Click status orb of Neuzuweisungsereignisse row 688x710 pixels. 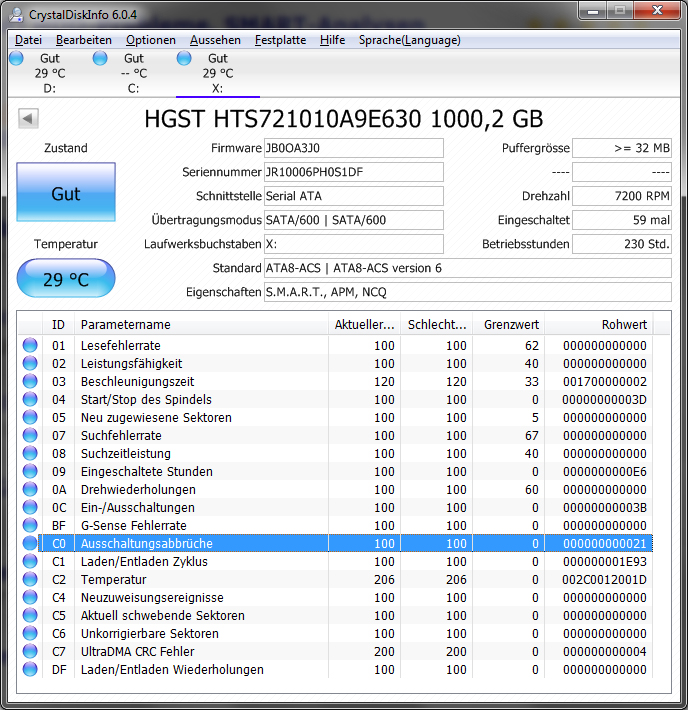point(30,597)
